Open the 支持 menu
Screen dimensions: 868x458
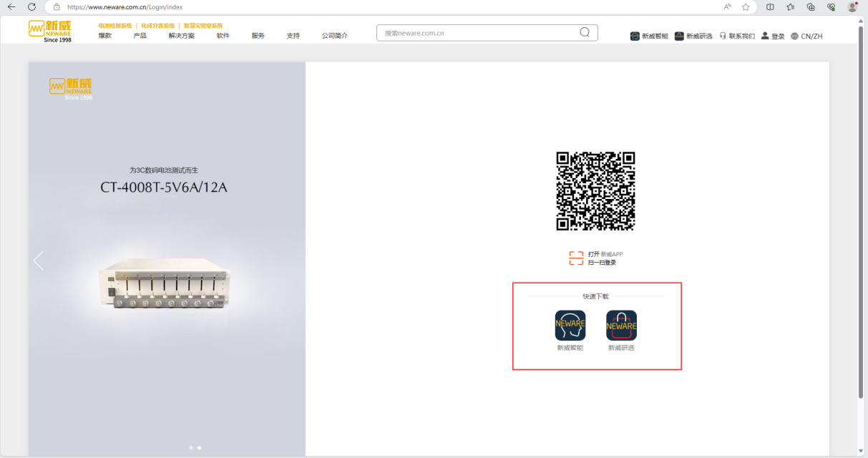293,36
